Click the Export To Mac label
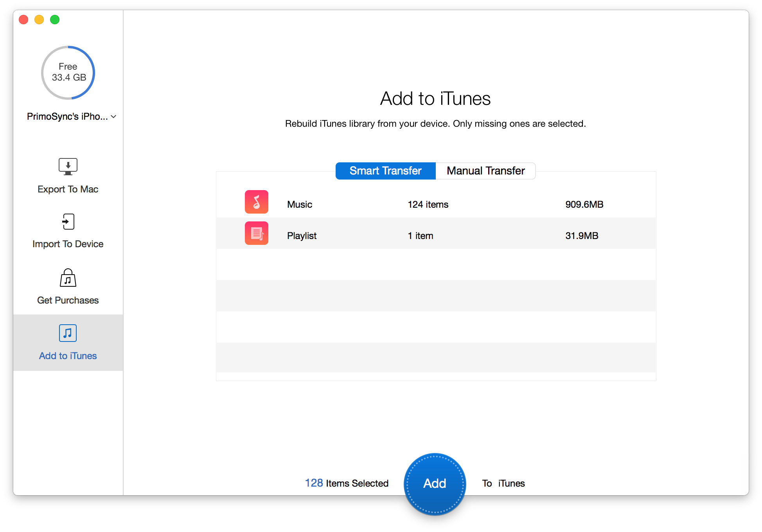This screenshot has height=532, width=762. pos(68,189)
